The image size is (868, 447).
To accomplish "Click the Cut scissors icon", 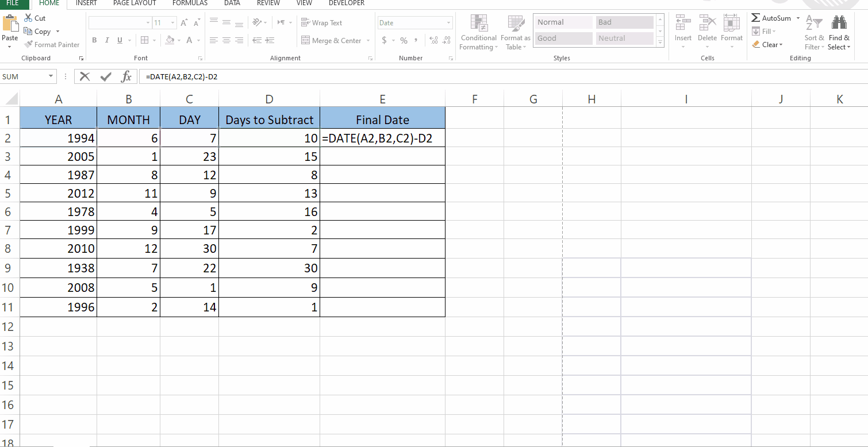I will [28, 18].
